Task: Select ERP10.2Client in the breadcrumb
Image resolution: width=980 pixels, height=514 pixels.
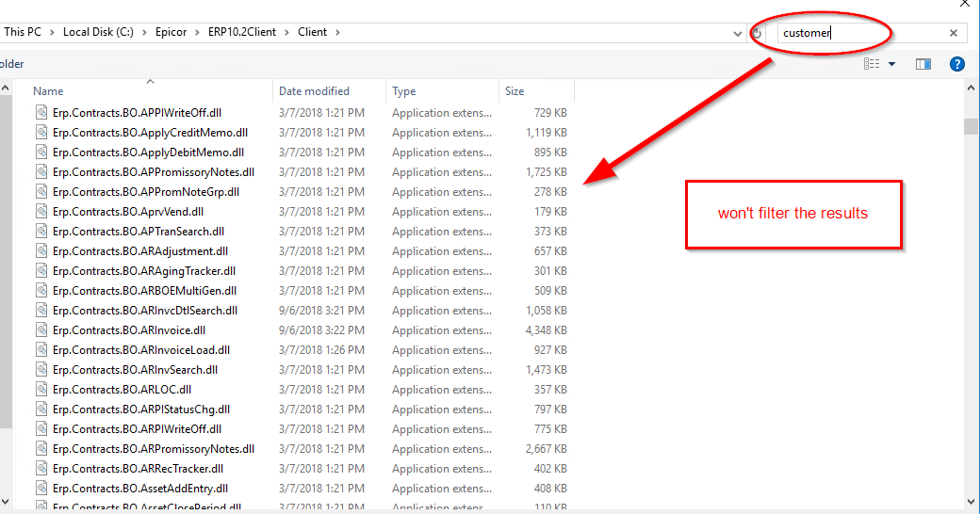Action: (242, 32)
